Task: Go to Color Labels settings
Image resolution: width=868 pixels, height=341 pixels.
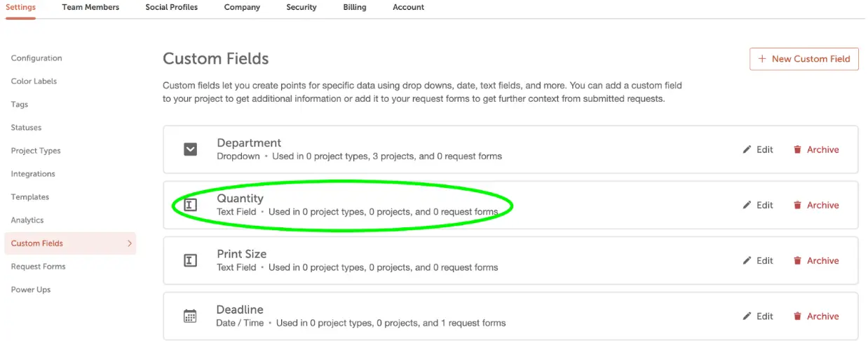Action: [34, 81]
